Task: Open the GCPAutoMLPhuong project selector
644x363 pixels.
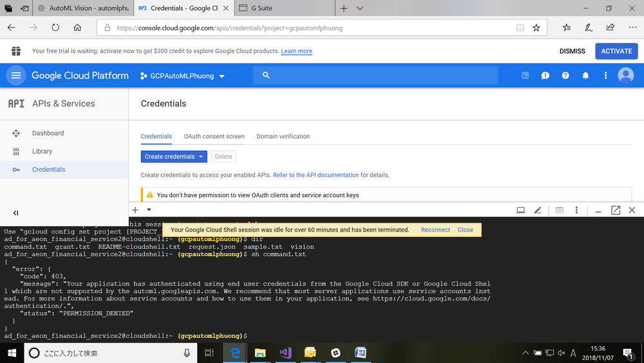Action: (x=183, y=75)
